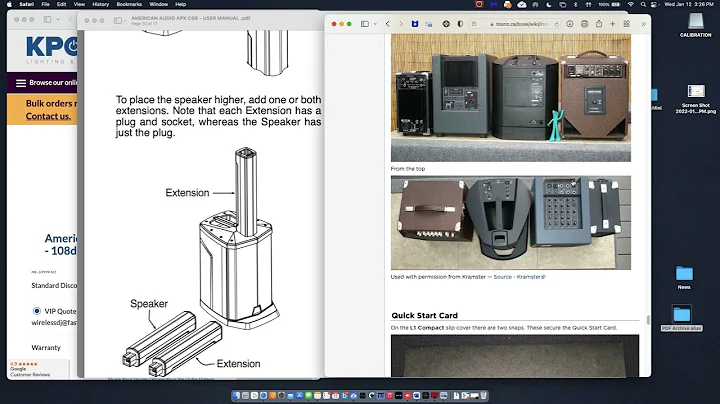Image resolution: width=720 pixels, height=404 pixels.
Task: Click the lower 'Extension' label in PDF diagram
Action: [x=238, y=364]
